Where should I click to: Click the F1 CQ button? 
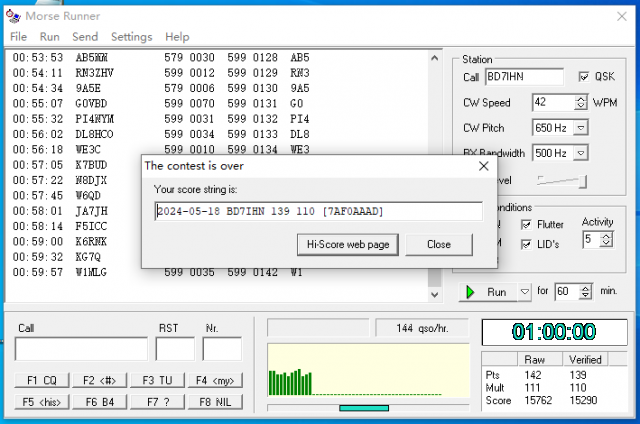point(42,380)
